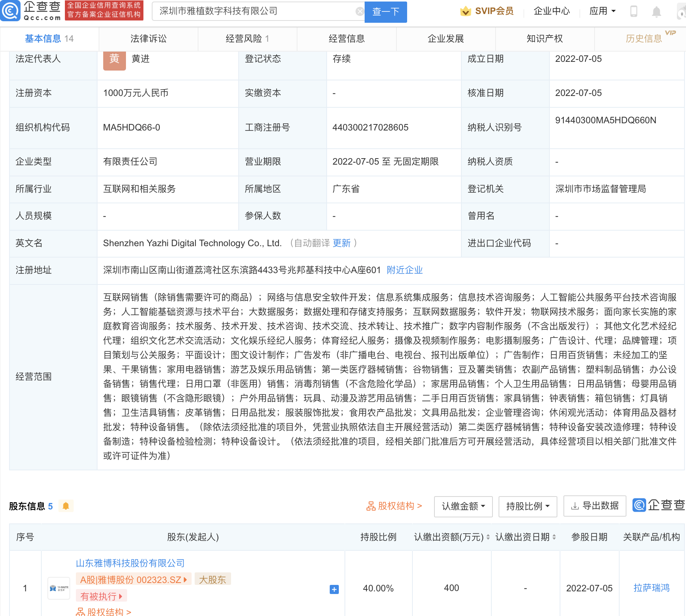This screenshot has height=616, width=686.
Task: Click 全国企业信用查询系统 red badge
Action: pyautogui.click(x=104, y=10)
